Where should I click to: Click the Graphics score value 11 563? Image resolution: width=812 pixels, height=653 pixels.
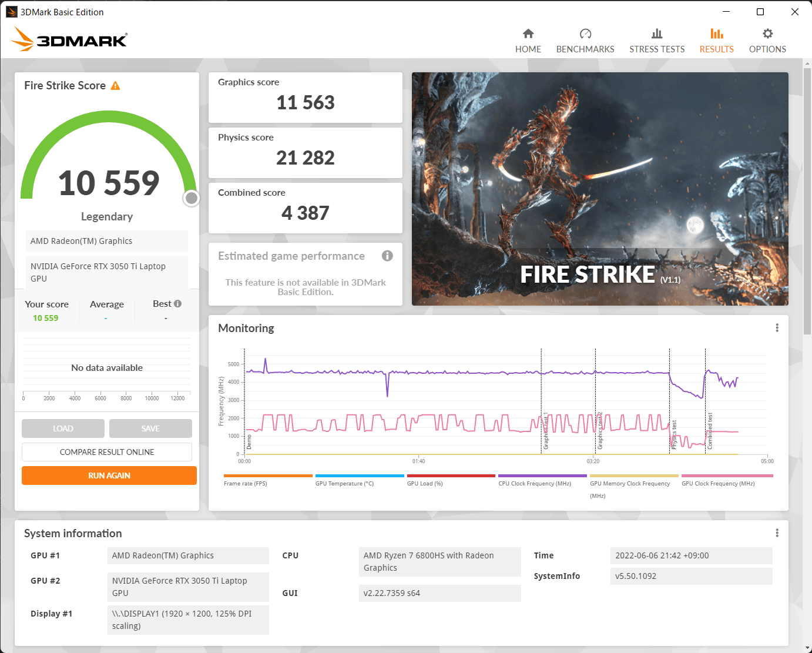point(306,103)
